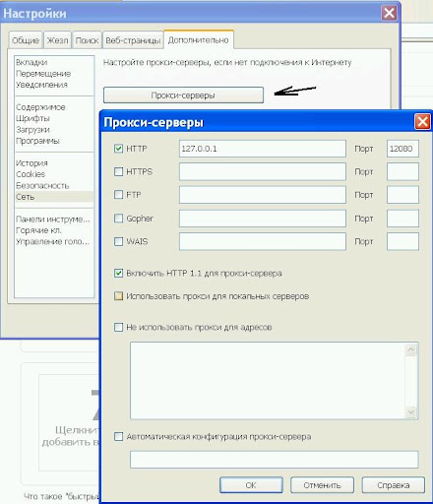The width and height of the screenshot is (433, 504).
Task: Select 'Cookies' in the settings list
Action: pyautogui.click(x=31, y=174)
